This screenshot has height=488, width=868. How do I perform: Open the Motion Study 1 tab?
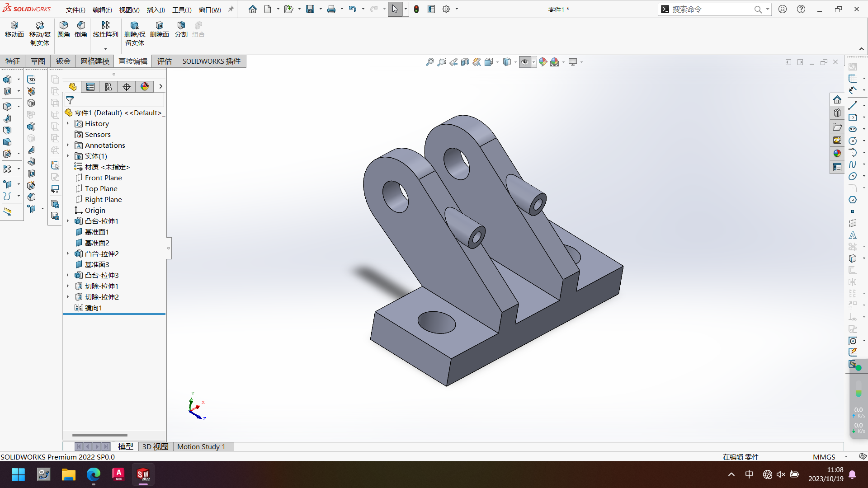[201, 446]
